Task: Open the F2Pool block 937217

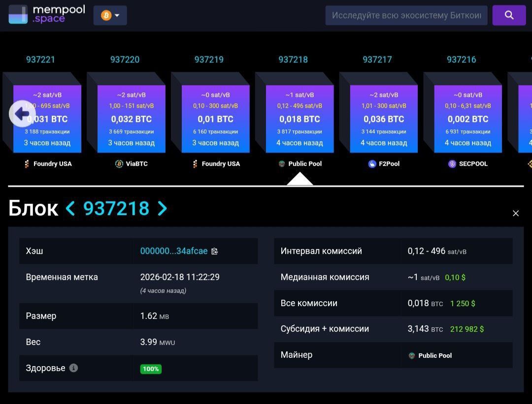Action: (384, 119)
